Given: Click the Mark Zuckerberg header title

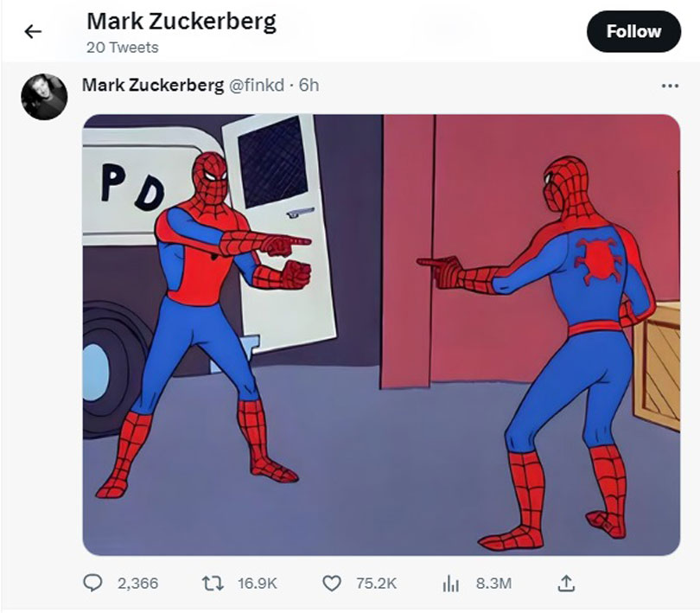Looking at the screenshot, I should click(x=181, y=21).
